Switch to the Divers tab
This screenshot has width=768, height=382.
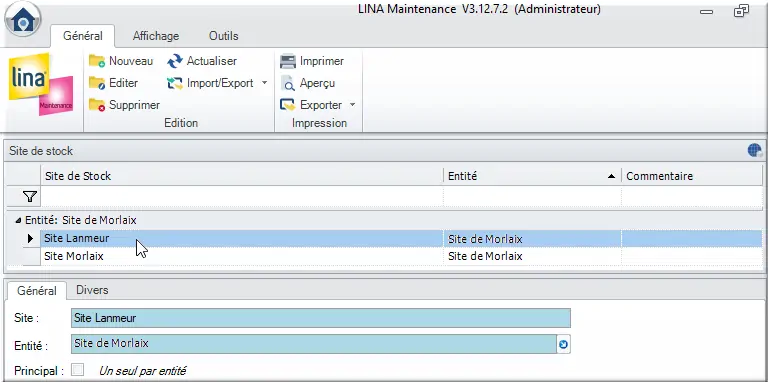click(92, 290)
